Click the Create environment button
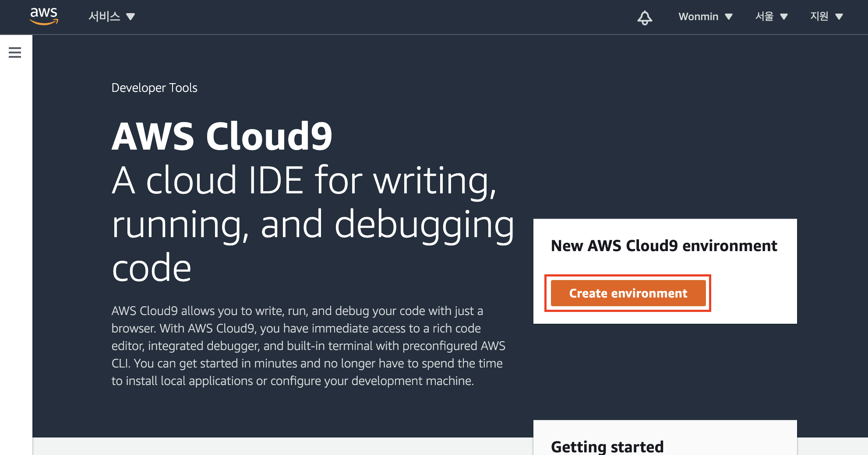The height and width of the screenshot is (455, 868). click(628, 293)
